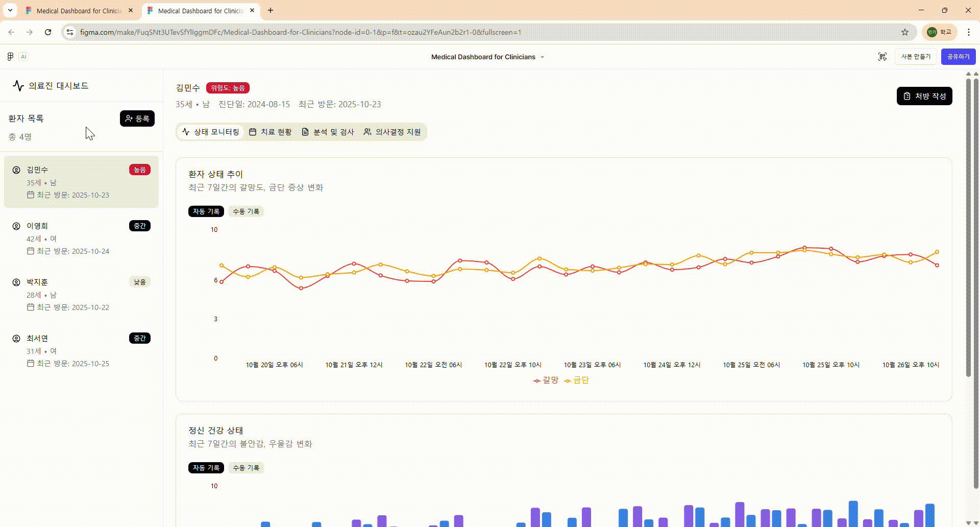Viewport: 980px width, 527px height.
Task: Switch to the 의사결정 지원 tab
Action: click(x=392, y=132)
